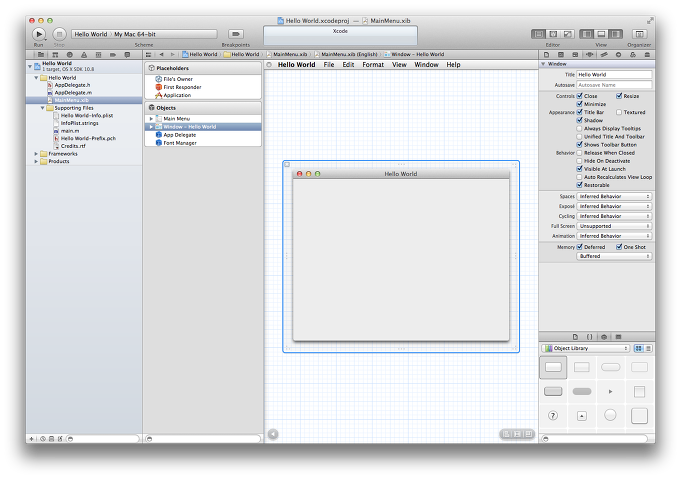Expand the Frameworks folder
The image size is (681, 479).
(x=36, y=154)
